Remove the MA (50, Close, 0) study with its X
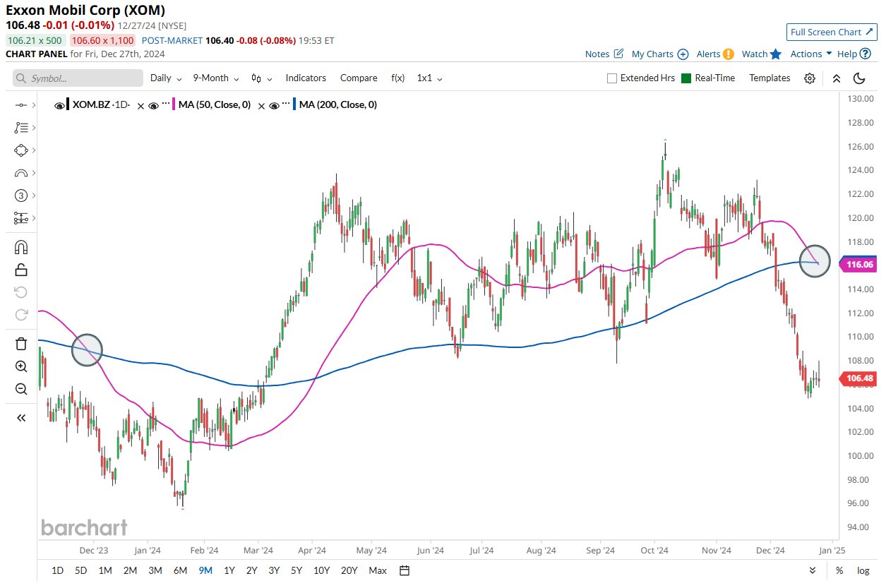The height and width of the screenshot is (588, 886). coord(140,105)
